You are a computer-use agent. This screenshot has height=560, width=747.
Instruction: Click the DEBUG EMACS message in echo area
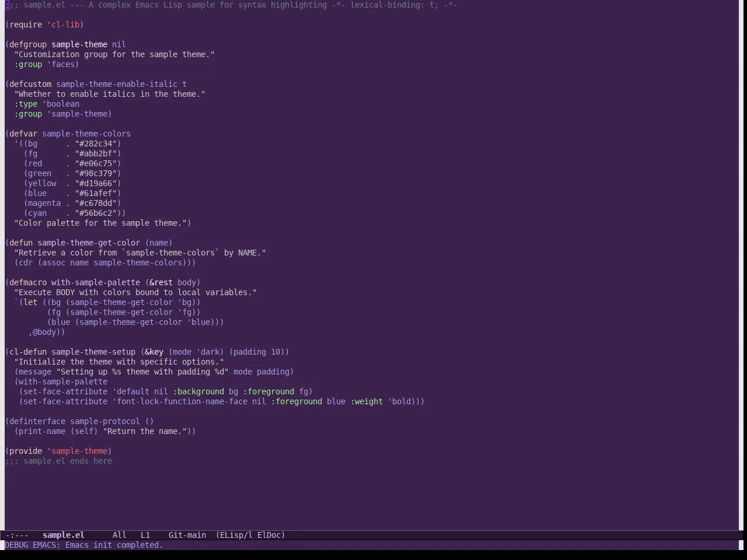coord(85,545)
